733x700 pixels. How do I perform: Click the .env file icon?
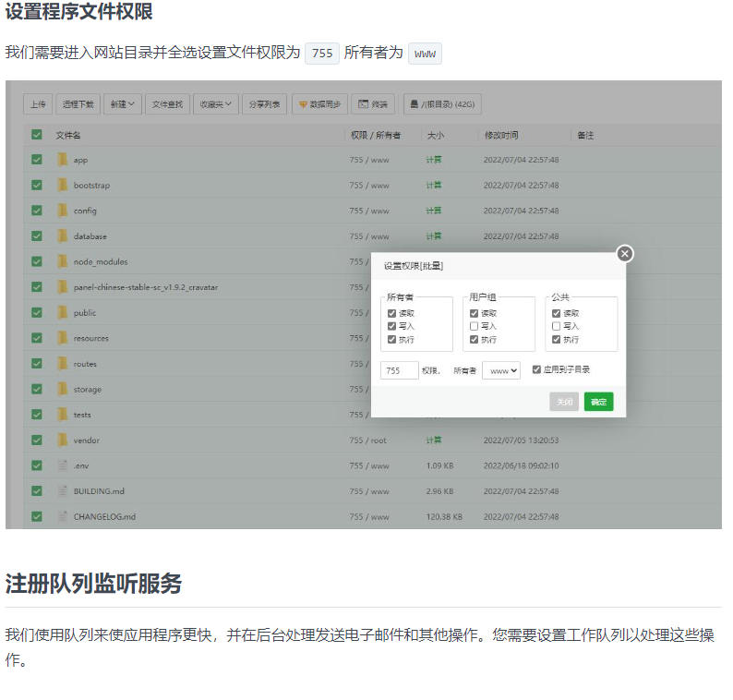point(62,465)
